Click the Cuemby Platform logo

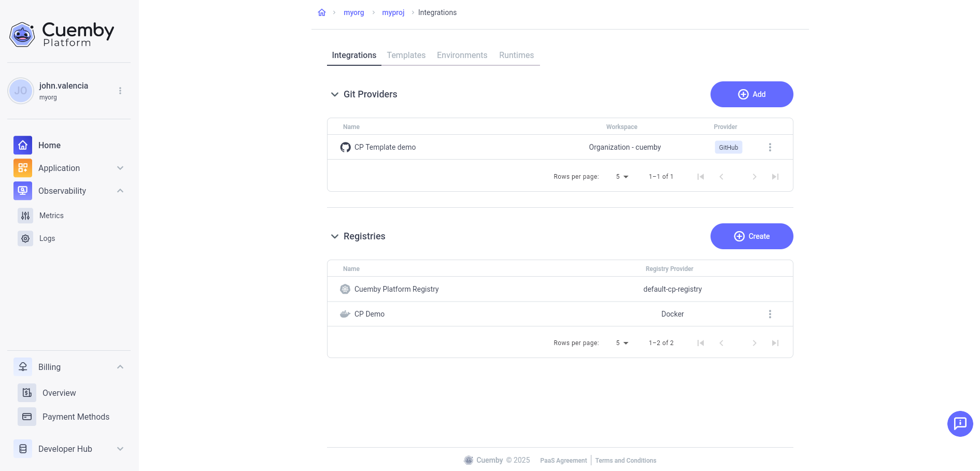tap(61, 34)
